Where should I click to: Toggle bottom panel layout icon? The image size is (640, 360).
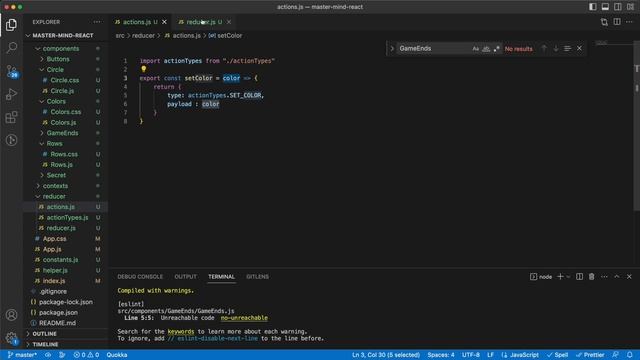tap(605, 7)
